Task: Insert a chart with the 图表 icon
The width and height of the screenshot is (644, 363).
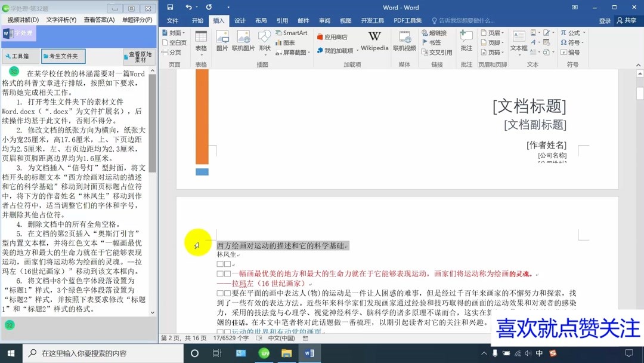Action: 288,42
